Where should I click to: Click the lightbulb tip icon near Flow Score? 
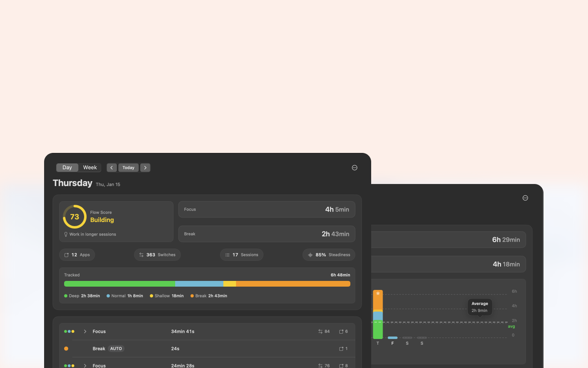click(66, 234)
